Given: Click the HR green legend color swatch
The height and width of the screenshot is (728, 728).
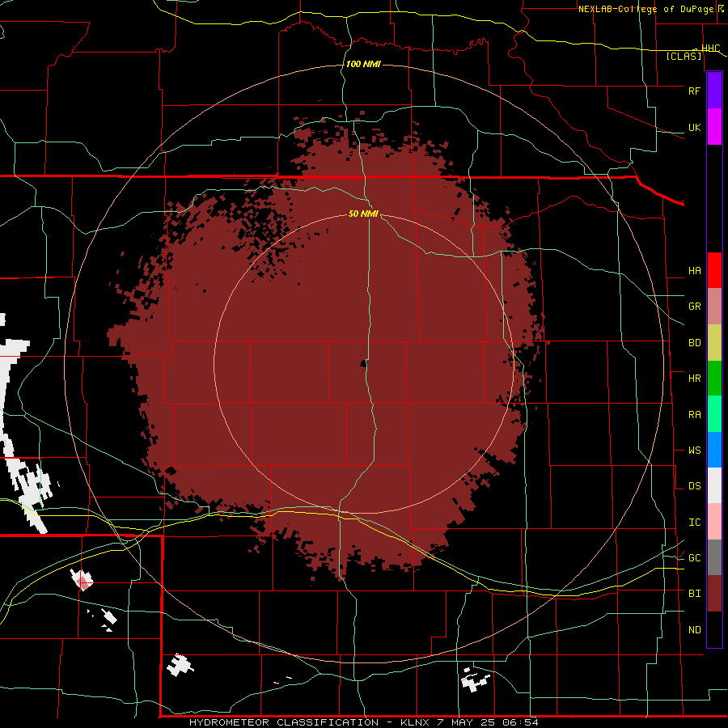Looking at the screenshot, I should (714, 379).
